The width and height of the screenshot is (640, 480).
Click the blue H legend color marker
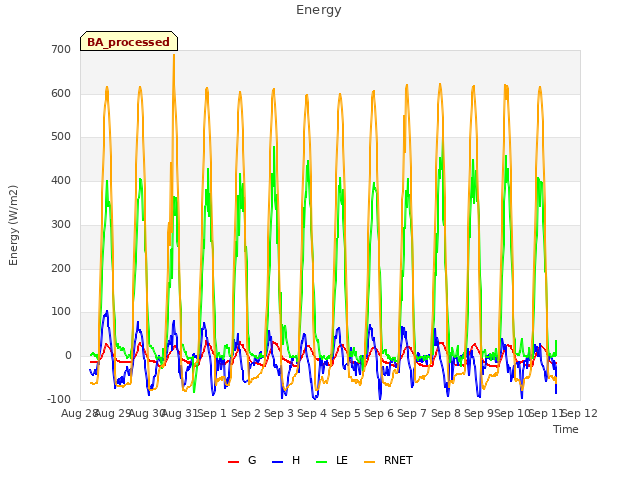277,462
